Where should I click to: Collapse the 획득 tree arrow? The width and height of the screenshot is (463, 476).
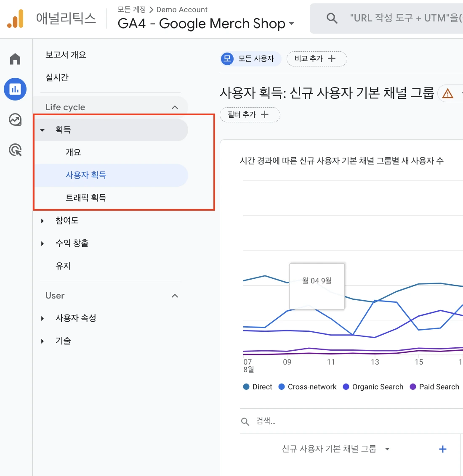(x=42, y=130)
